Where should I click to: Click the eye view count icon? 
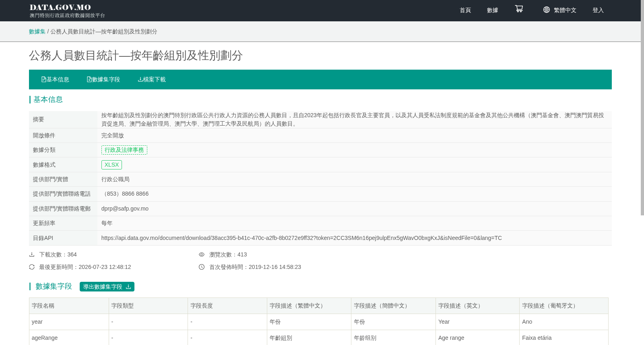coord(202,254)
